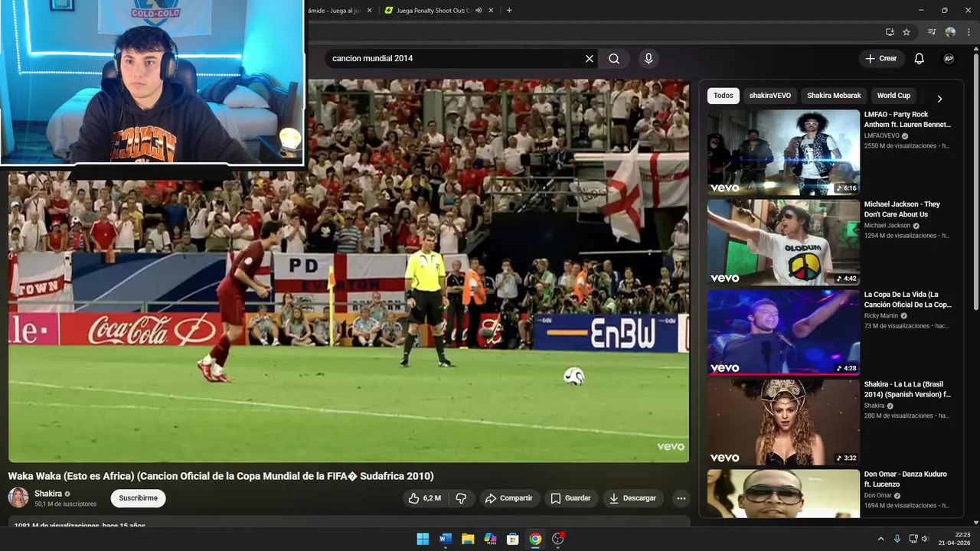Screen dimensions: 980x551
Task: Dislike the Waka Waka video
Action: 461,498
